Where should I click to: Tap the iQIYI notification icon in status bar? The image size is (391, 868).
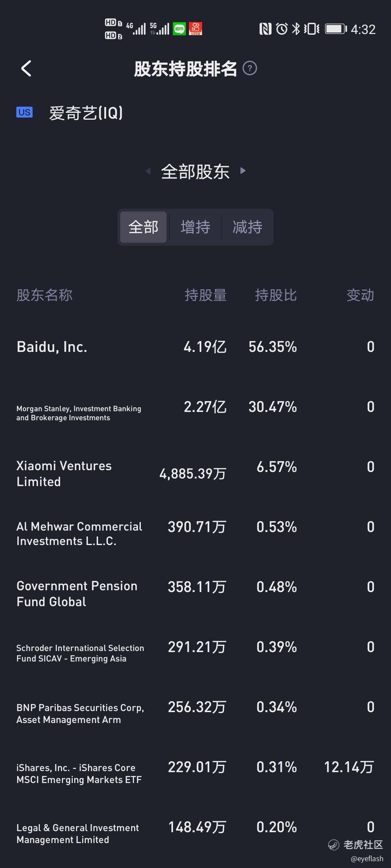(x=179, y=29)
